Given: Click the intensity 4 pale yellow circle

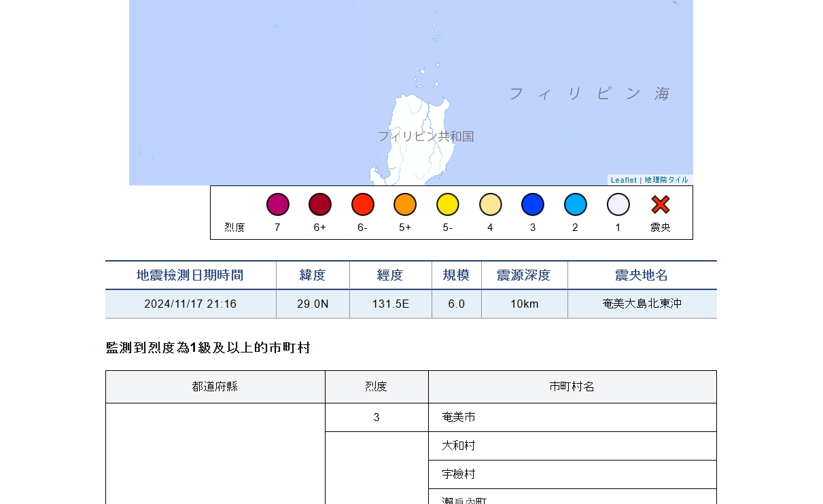Looking at the screenshot, I should 490,204.
